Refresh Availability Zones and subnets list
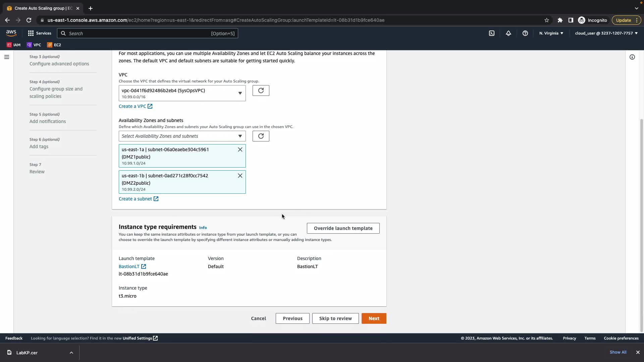Image resolution: width=644 pixels, height=362 pixels. [261, 136]
